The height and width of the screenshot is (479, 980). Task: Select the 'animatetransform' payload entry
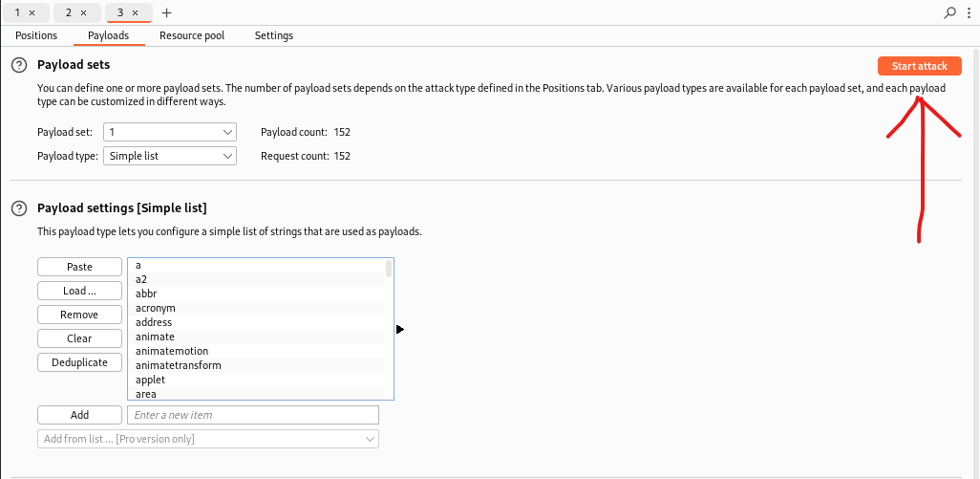pos(179,365)
